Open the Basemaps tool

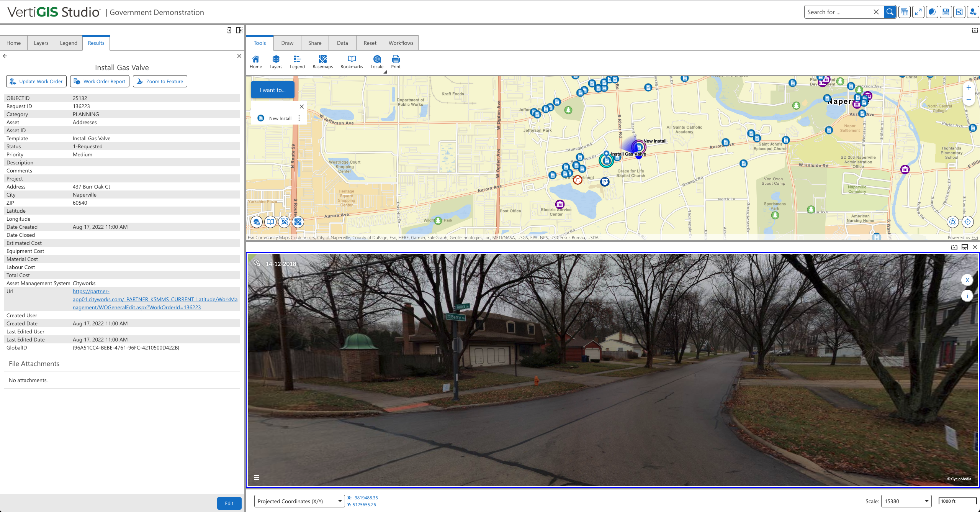(322, 61)
